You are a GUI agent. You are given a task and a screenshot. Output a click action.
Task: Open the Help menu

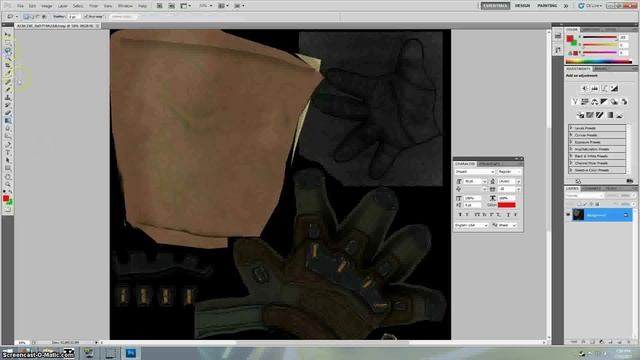click(142, 6)
